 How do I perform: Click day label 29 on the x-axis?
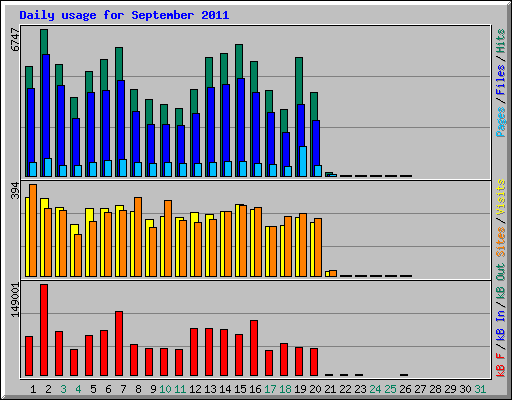[x=450, y=389]
